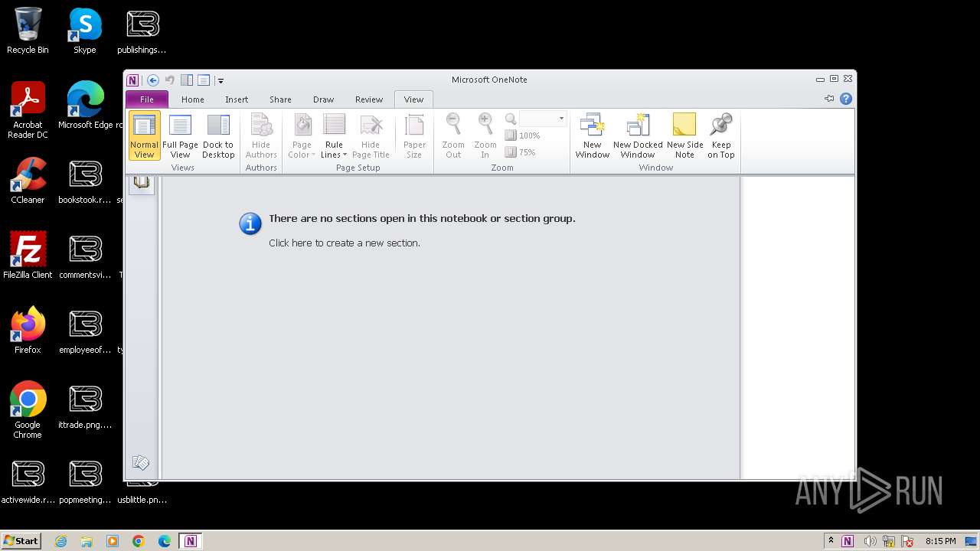Image resolution: width=980 pixels, height=551 pixels.
Task: Click the OneNote logo in title bar
Action: pos(132,80)
